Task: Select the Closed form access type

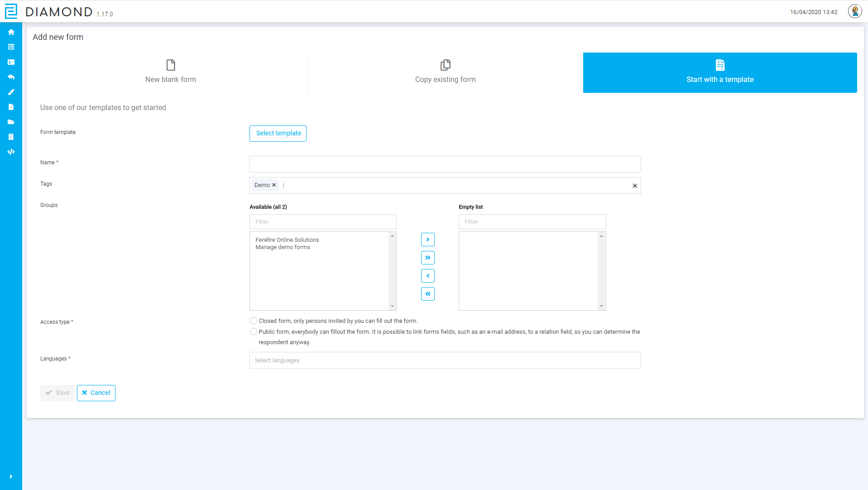Action: coord(254,321)
